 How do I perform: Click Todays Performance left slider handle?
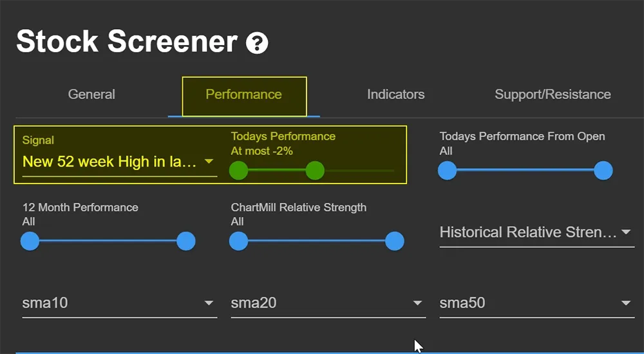tap(239, 171)
